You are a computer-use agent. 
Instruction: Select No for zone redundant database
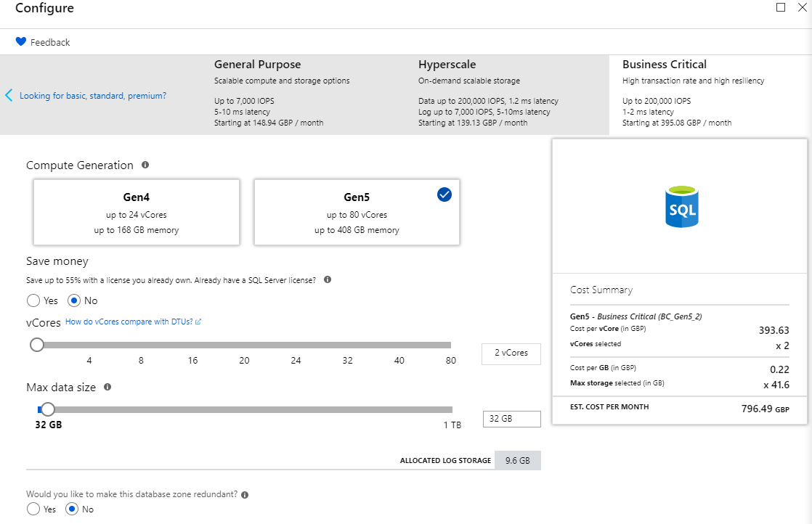(72, 509)
